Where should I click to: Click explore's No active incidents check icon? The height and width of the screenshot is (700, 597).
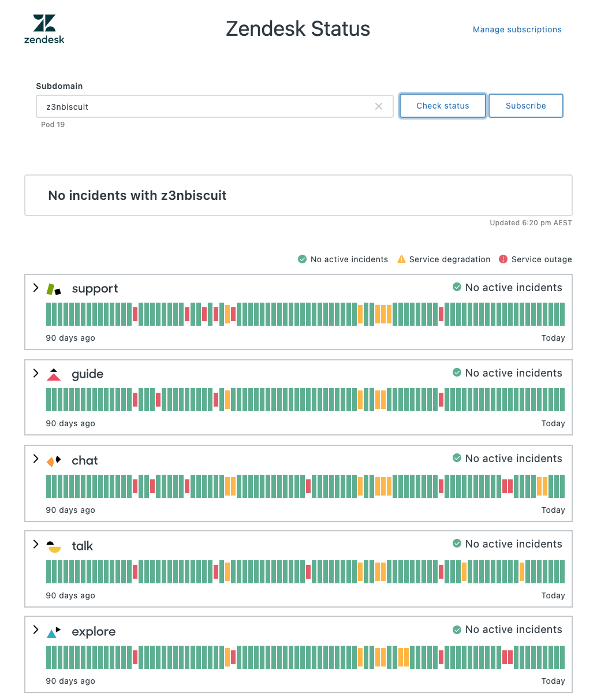pyautogui.click(x=457, y=629)
